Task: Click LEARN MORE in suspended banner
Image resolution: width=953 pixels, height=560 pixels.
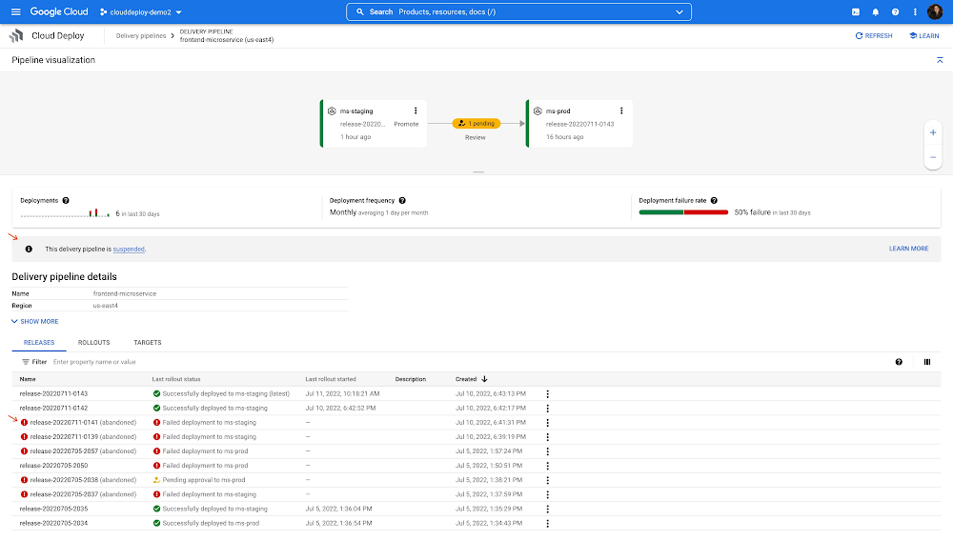Action: click(908, 249)
